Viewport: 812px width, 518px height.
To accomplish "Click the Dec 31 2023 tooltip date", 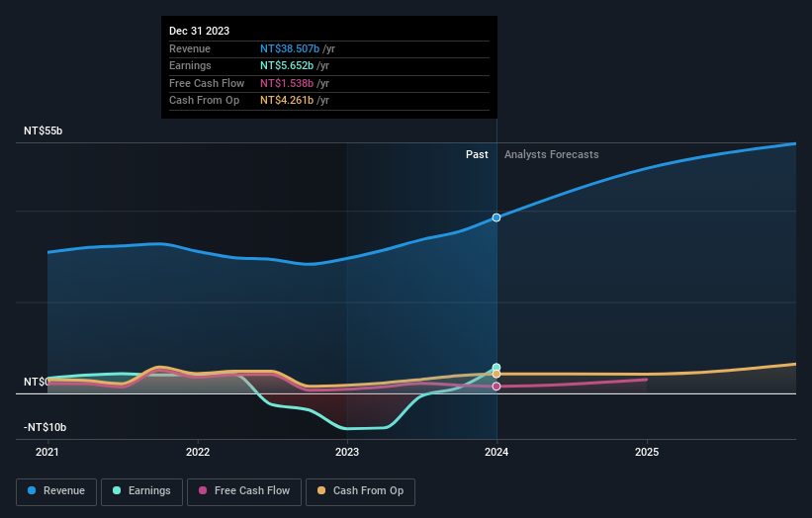I will pos(200,31).
